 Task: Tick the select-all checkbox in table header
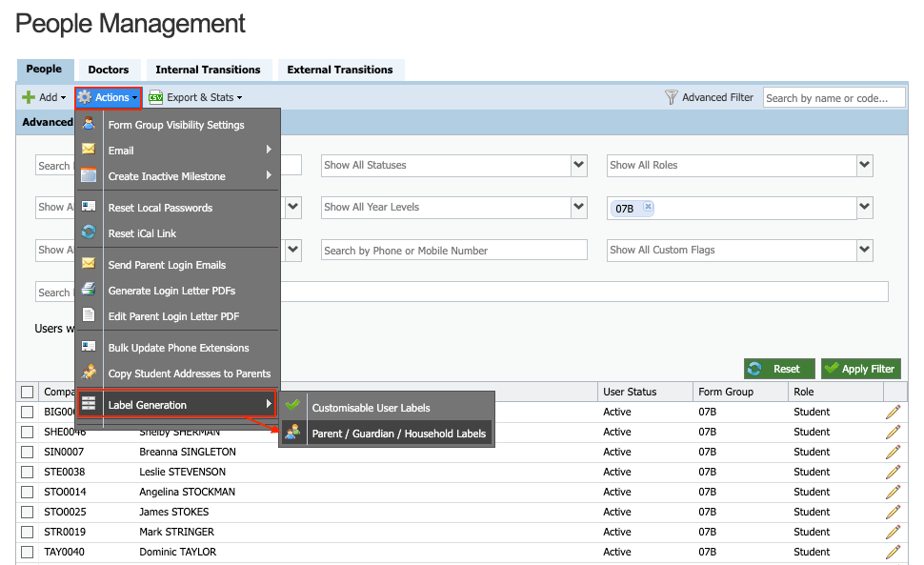pyautogui.click(x=27, y=392)
